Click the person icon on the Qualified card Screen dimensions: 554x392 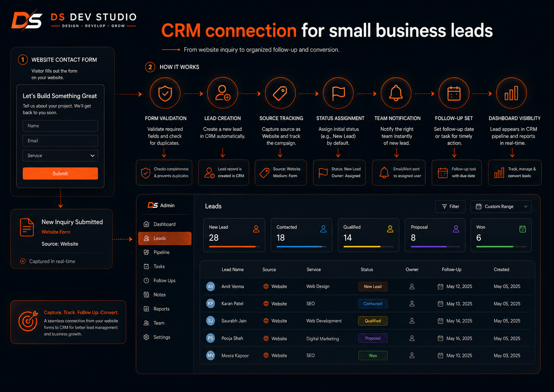coord(390,229)
